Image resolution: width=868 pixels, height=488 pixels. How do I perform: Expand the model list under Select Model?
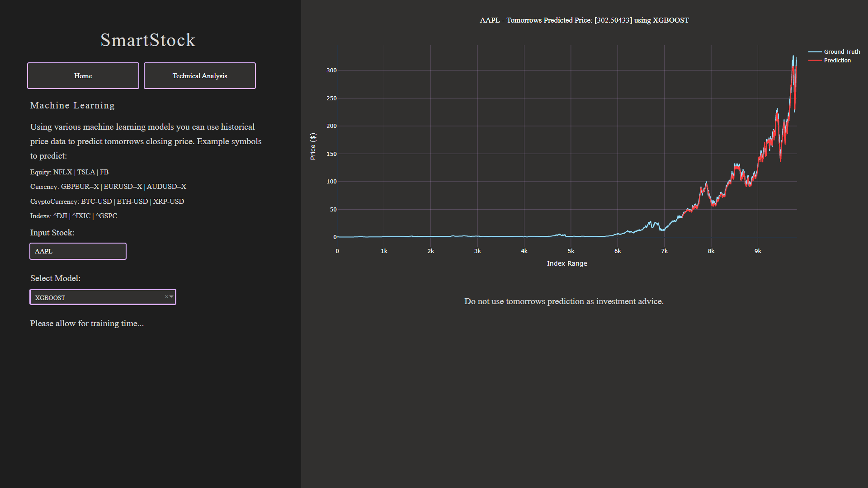[171, 297]
